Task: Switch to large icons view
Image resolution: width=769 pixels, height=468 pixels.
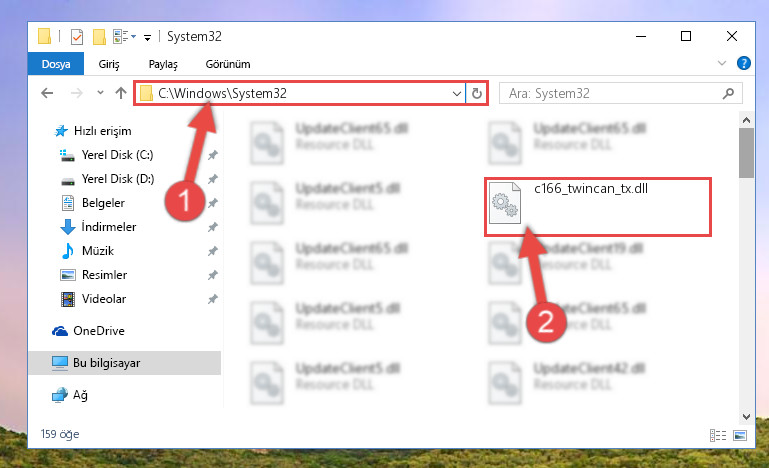Action: click(740, 435)
